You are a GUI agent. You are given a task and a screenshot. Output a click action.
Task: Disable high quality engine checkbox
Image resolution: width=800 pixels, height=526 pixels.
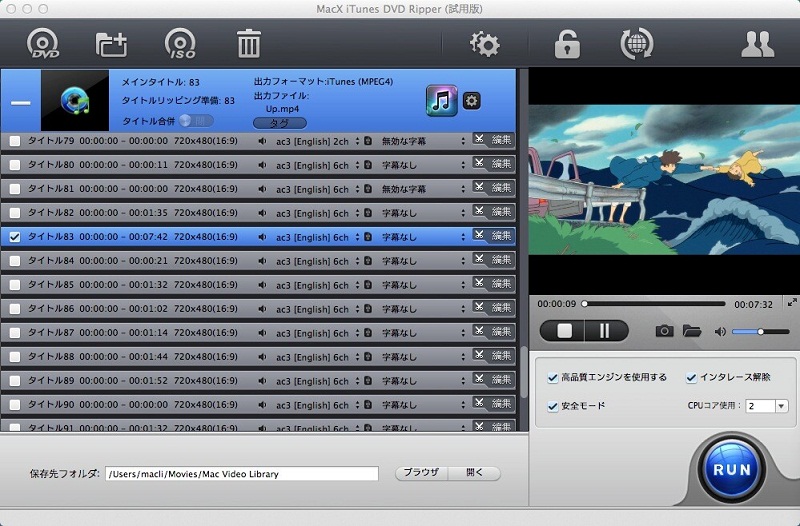(552, 378)
